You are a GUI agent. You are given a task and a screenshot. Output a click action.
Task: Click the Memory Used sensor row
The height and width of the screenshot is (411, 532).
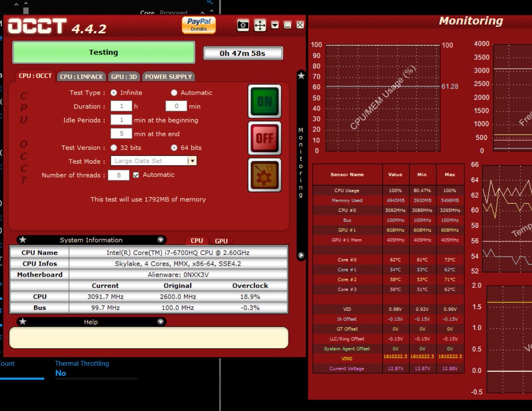(x=388, y=200)
